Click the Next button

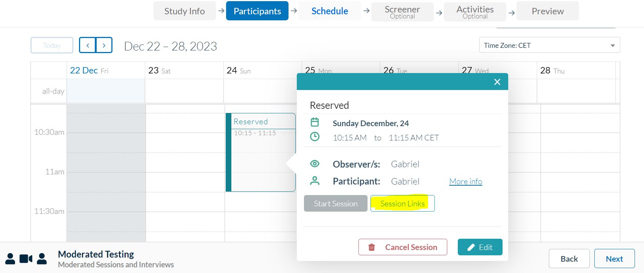click(614, 259)
